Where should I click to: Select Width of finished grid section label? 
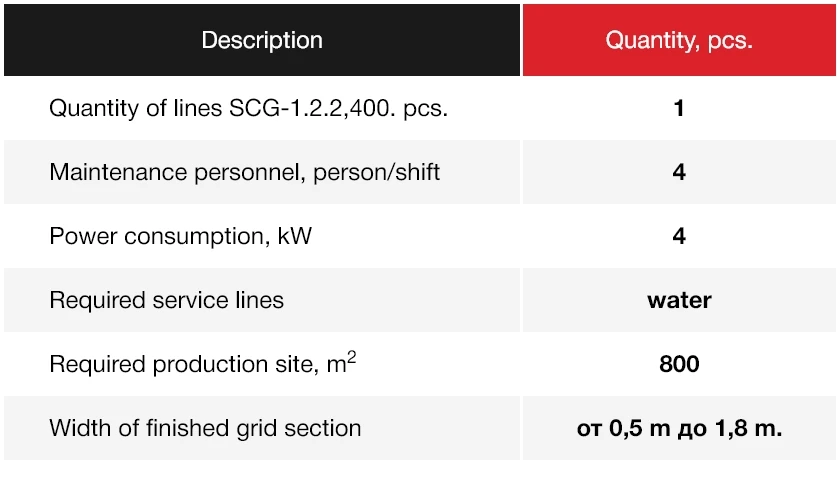(x=205, y=428)
